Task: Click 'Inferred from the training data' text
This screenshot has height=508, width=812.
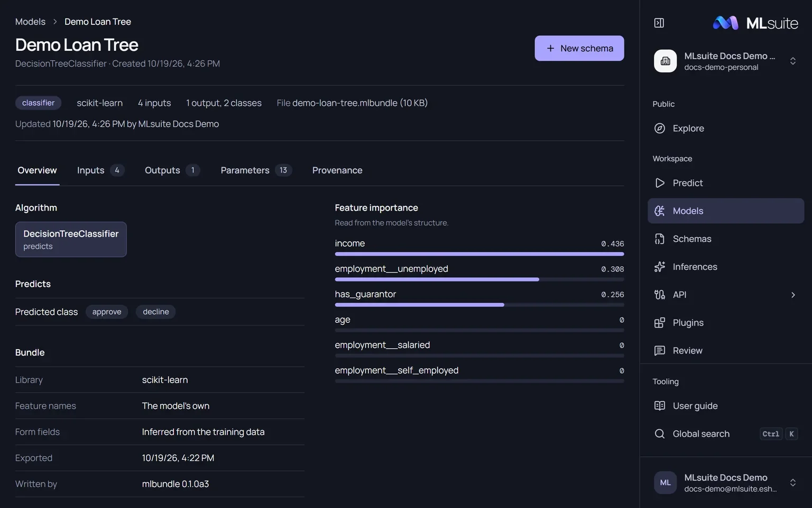Action: pyautogui.click(x=204, y=432)
